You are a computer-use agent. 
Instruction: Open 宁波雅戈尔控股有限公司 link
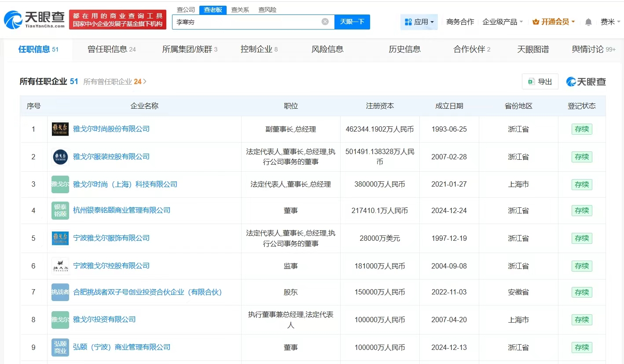click(x=111, y=266)
